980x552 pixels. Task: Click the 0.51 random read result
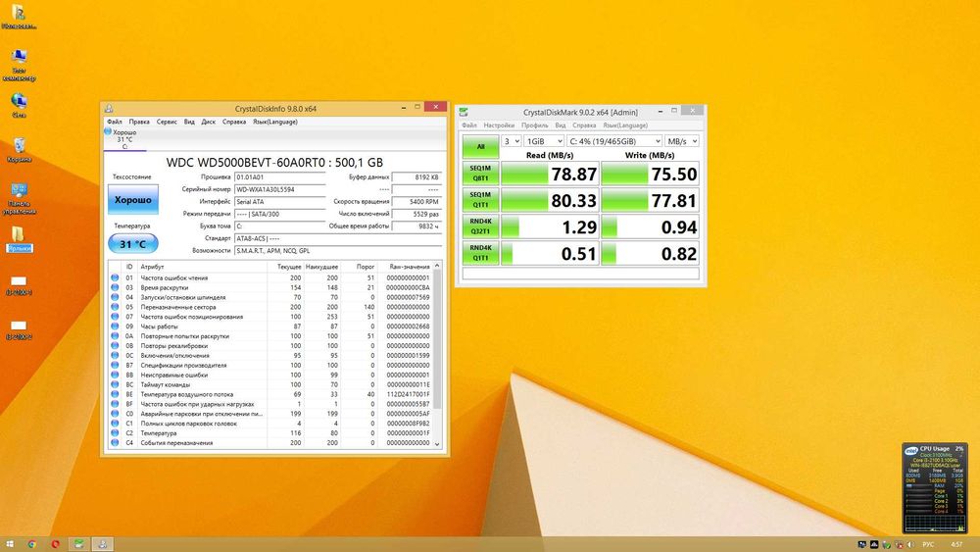coord(550,254)
